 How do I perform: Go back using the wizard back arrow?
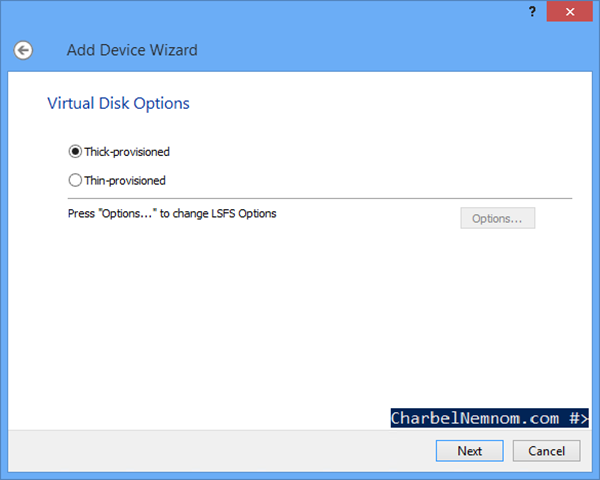(x=23, y=51)
